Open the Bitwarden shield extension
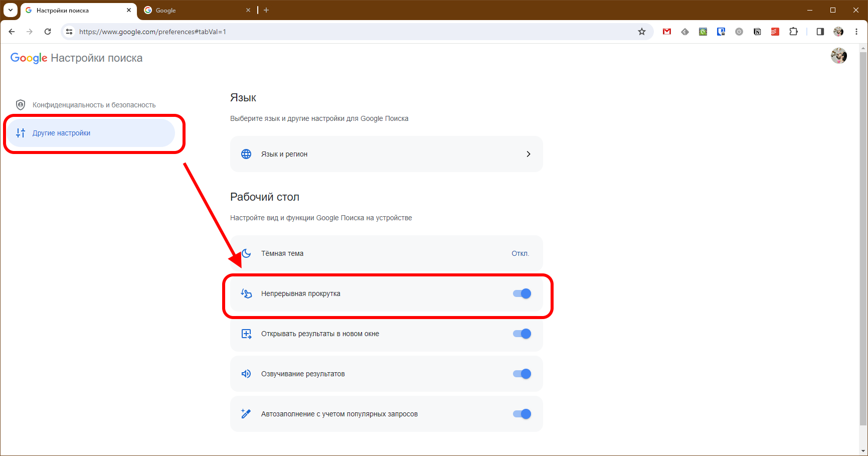Screen dimensions: 868x456 721,32
